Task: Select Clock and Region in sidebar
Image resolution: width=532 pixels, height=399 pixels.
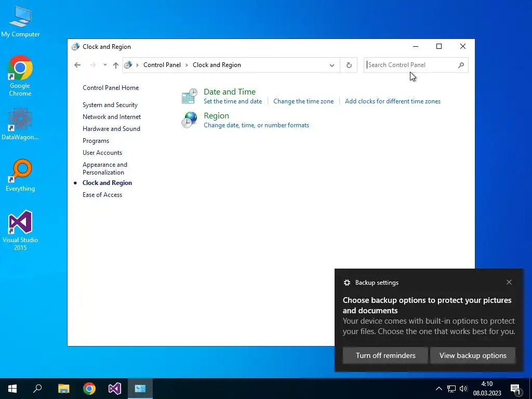Action: (x=107, y=183)
